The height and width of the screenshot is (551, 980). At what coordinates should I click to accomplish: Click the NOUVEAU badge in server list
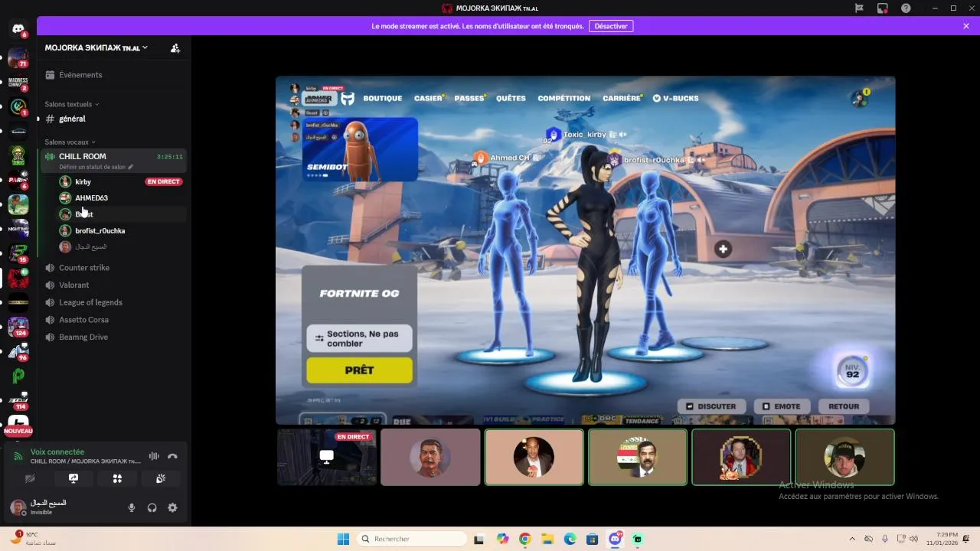click(18, 431)
